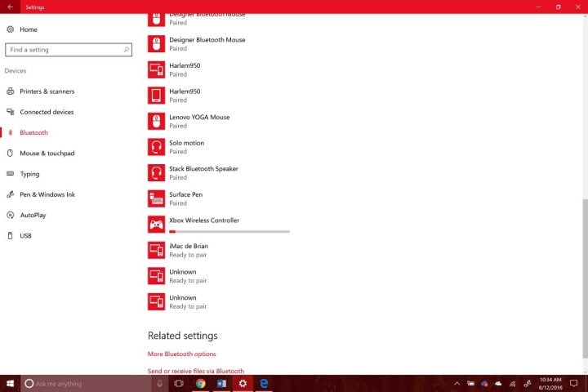Select the Designer Bluetooth Mouse with full icon
Viewport: 588px width, 392px height.
(x=197, y=44)
